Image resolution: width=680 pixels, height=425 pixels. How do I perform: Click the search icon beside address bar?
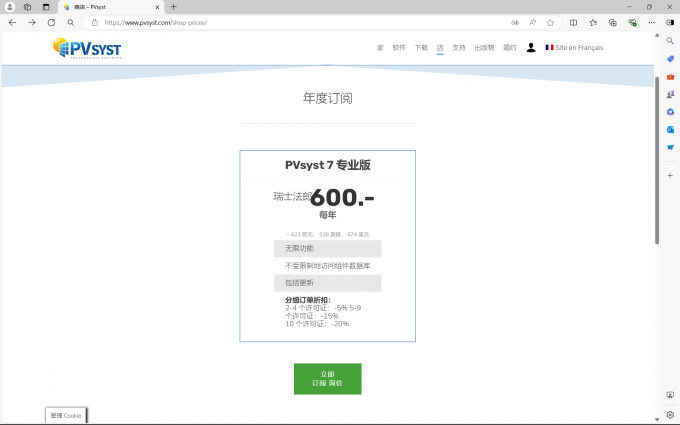click(x=71, y=23)
